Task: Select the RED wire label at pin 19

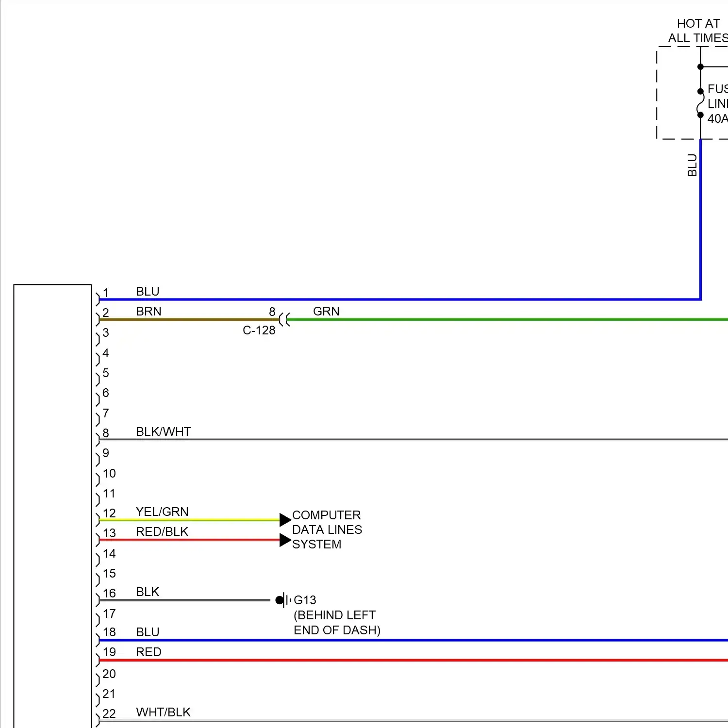Action: click(149, 652)
